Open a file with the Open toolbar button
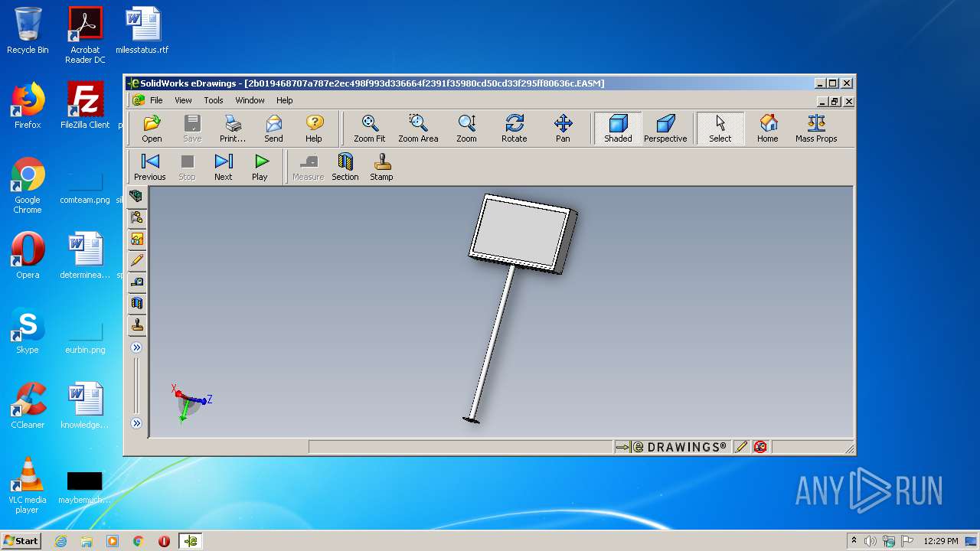Image resolution: width=980 pixels, height=551 pixels. 152,128
